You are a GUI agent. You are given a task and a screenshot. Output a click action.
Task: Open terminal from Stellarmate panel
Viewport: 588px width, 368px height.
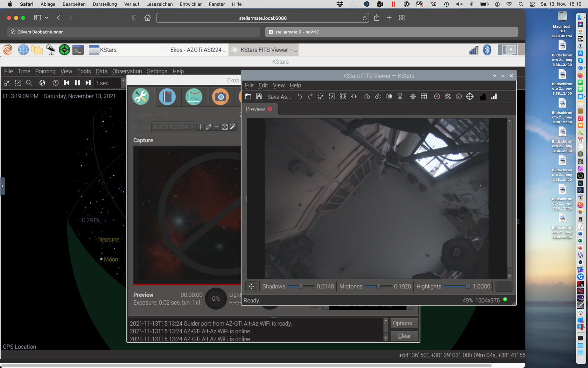click(78, 50)
